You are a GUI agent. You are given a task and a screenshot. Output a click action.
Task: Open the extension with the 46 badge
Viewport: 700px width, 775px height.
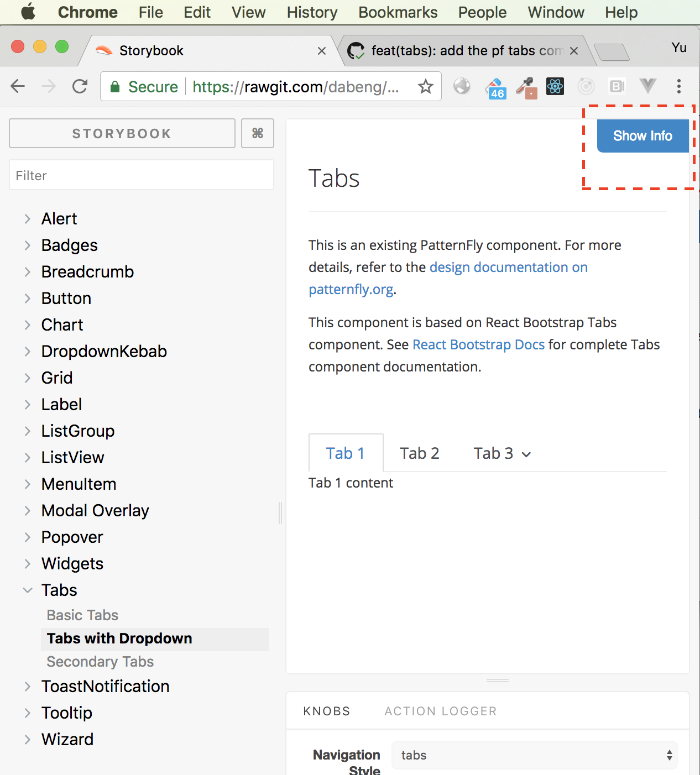tap(496, 87)
